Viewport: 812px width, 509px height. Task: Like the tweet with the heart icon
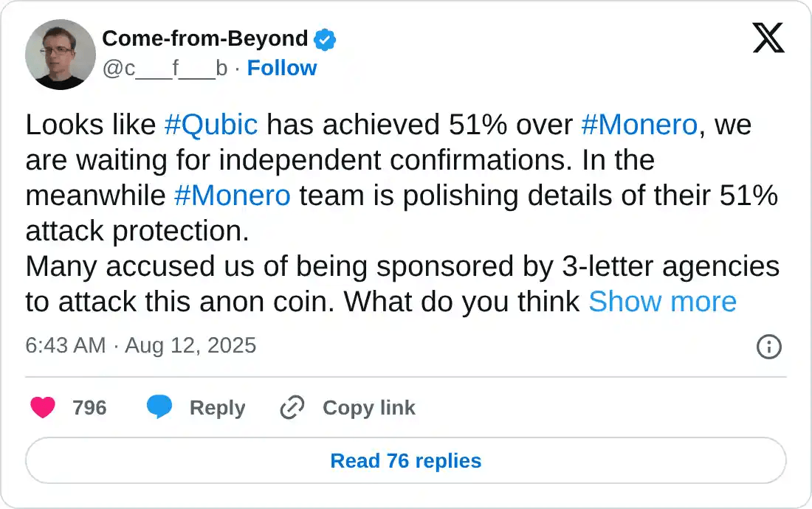coord(43,407)
